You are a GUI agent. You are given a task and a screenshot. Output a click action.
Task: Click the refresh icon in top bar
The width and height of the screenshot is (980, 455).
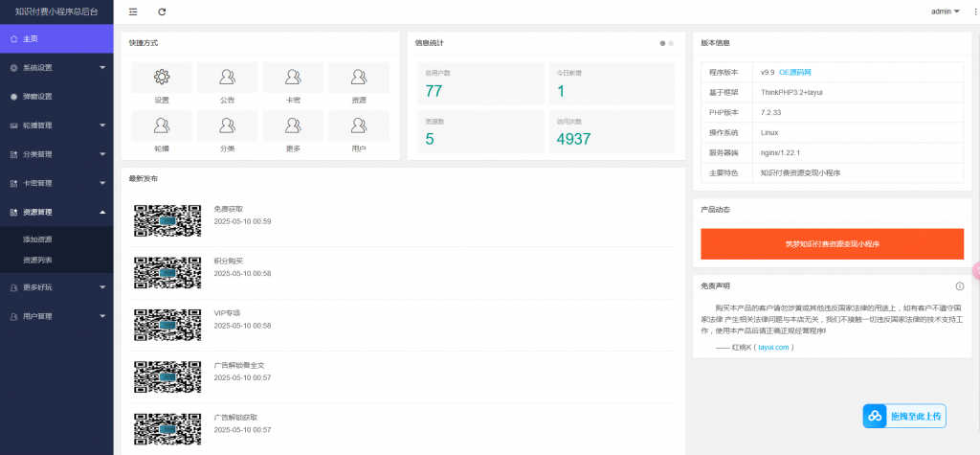click(162, 11)
